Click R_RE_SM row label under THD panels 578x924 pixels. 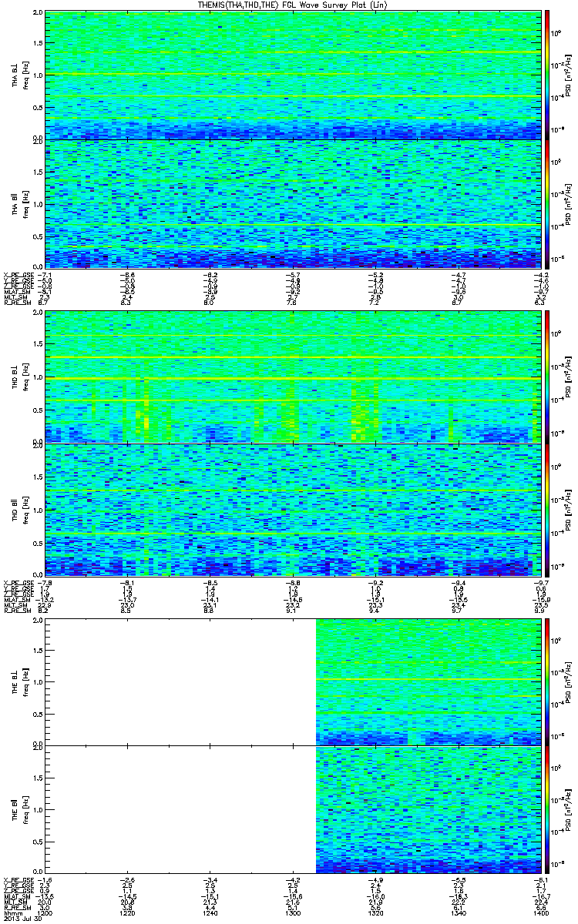[16, 610]
